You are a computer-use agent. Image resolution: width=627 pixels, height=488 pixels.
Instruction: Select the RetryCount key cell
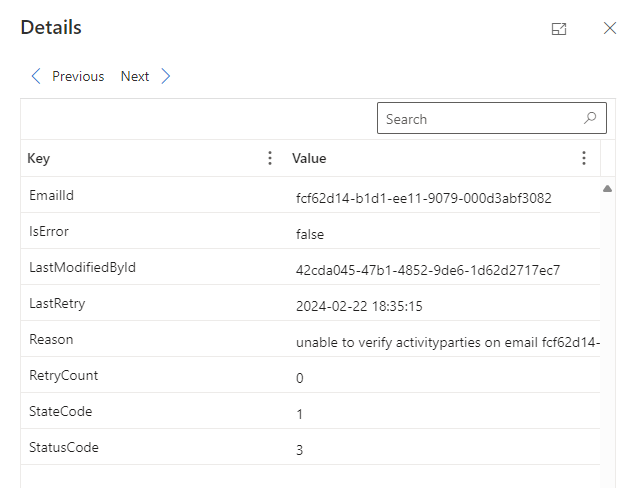63,376
